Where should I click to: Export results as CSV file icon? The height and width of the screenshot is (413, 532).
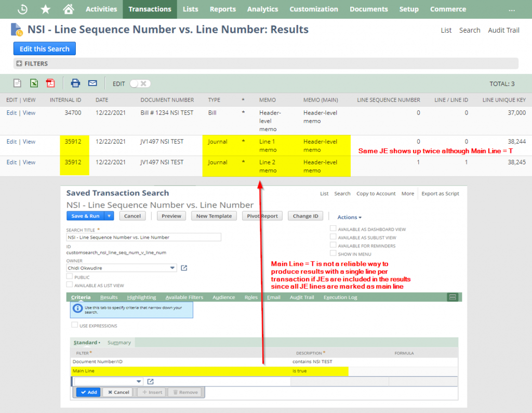[x=17, y=83]
